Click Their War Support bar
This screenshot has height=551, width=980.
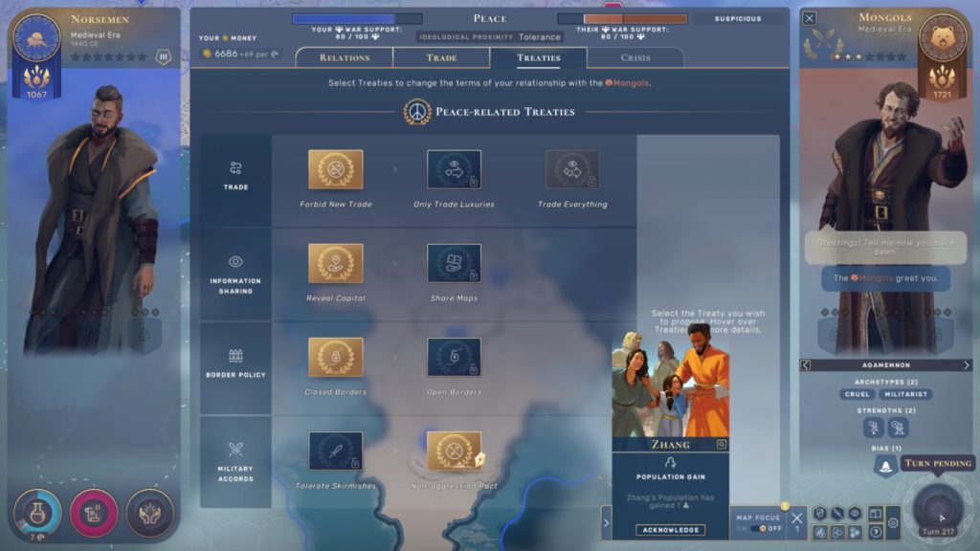click(x=622, y=19)
